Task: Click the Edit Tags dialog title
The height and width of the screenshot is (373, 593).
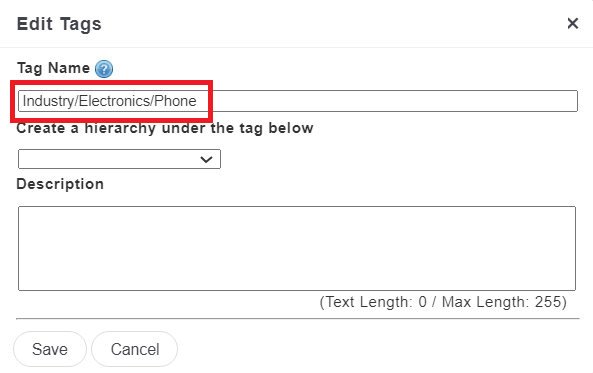Action: (59, 24)
